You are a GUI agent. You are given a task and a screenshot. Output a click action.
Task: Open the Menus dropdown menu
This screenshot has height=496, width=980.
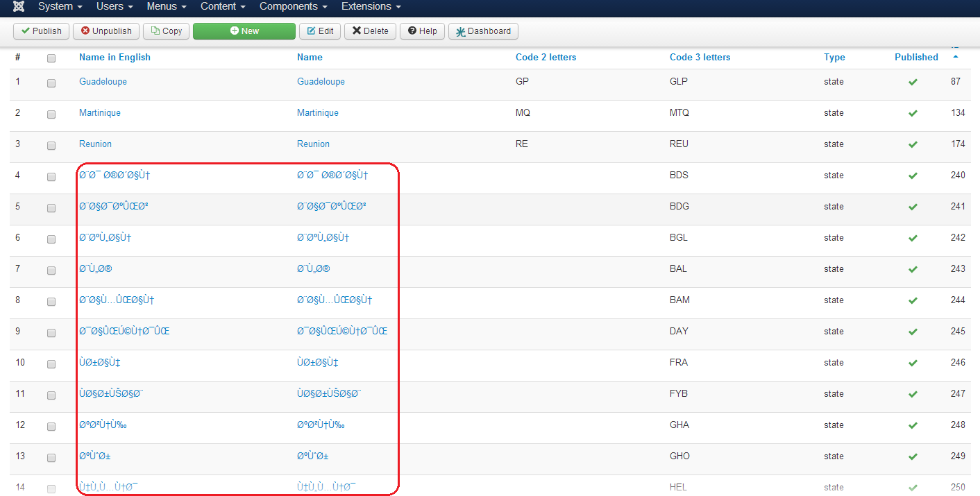tap(167, 6)
